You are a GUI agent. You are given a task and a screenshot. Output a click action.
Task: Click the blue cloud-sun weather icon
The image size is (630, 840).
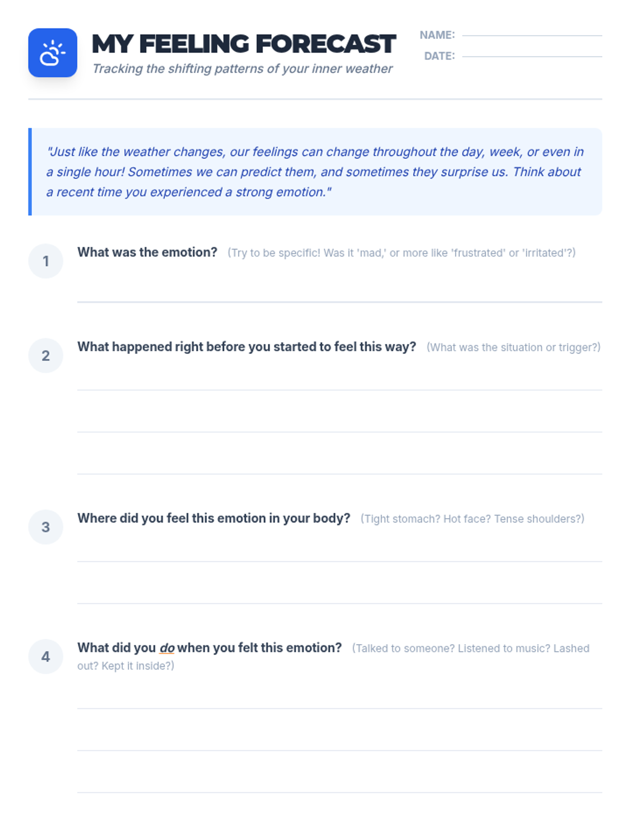[x=52, y=52]
